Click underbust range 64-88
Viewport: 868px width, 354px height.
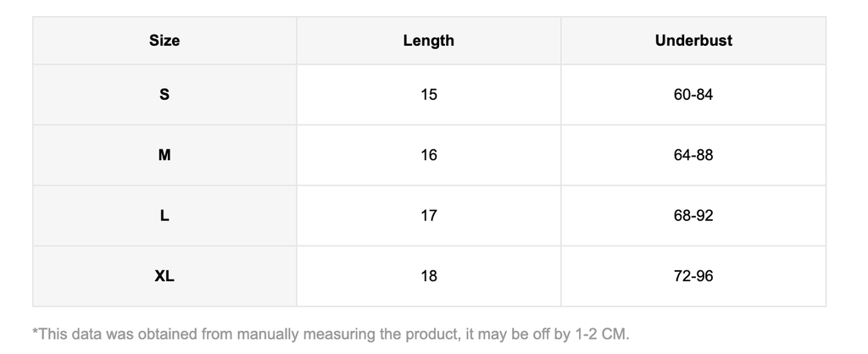693,155
